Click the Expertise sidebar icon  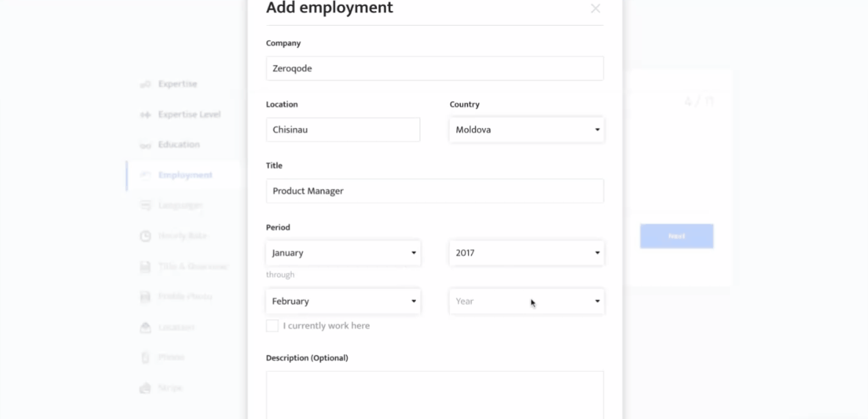pos(146,85)
